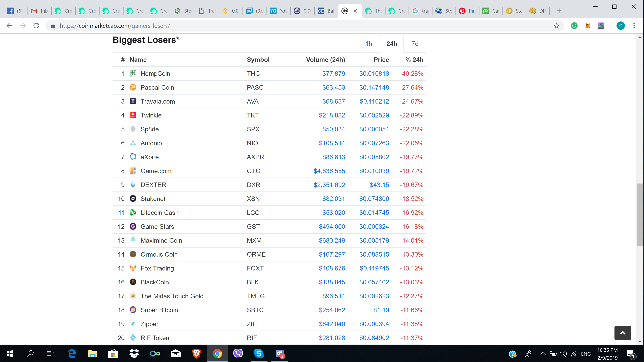Click HempCoin's -40.28% change value

(412, 73)
